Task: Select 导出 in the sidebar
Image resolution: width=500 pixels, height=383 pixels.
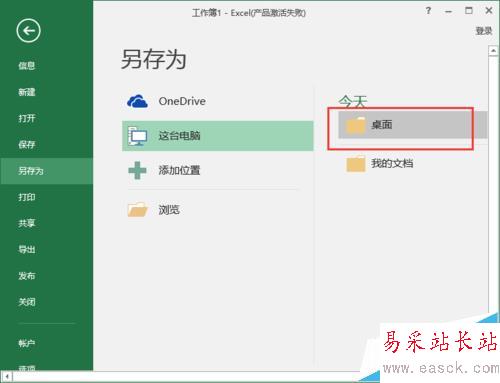Action: pos(27,249)
